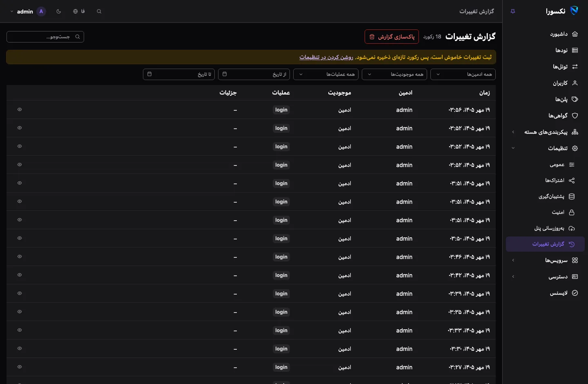Click the پلن‌ها tag icon
The width and height of the screenshot is (588, 384).
click(x=575, y=99)
